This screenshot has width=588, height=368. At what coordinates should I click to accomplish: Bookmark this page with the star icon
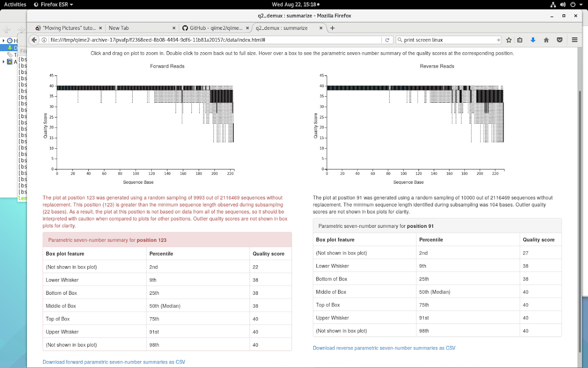509,40
